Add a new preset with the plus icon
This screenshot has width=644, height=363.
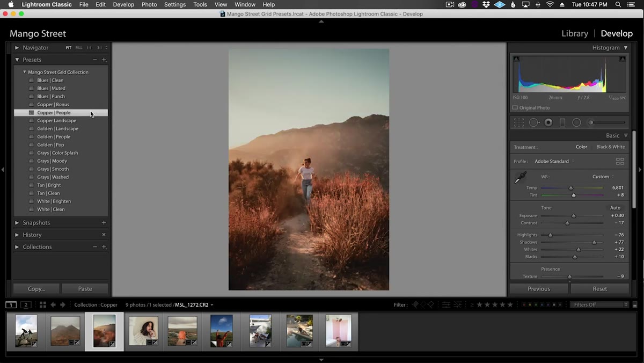coord(104,60)
